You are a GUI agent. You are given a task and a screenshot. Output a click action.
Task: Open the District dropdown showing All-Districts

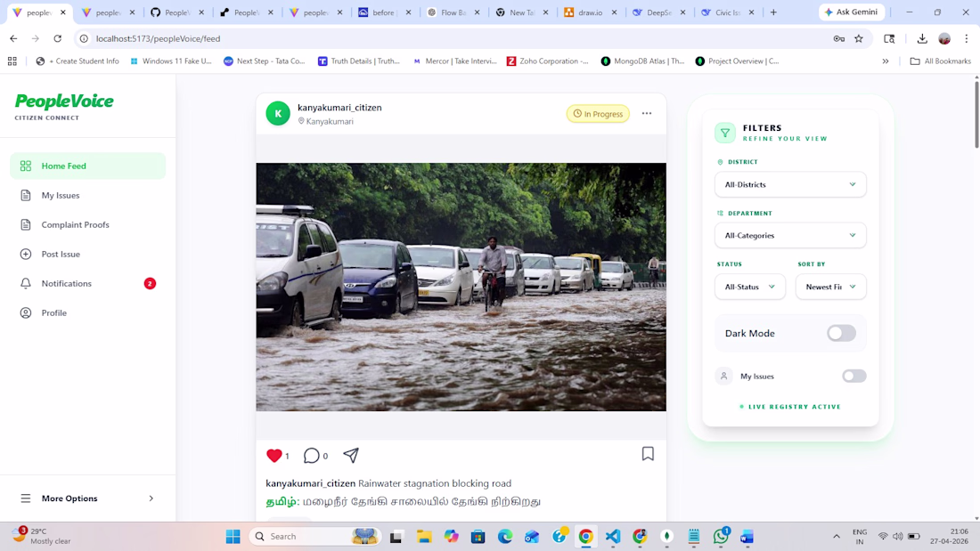[790, 184]
